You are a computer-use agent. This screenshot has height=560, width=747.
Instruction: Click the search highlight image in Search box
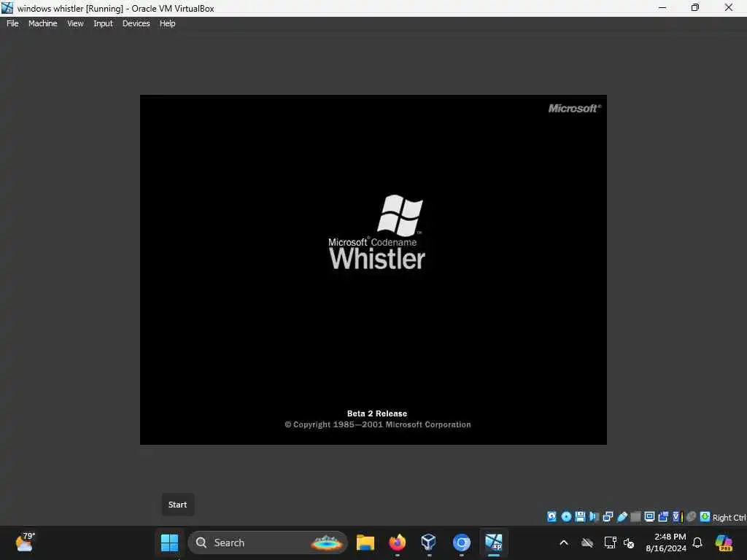326,542
